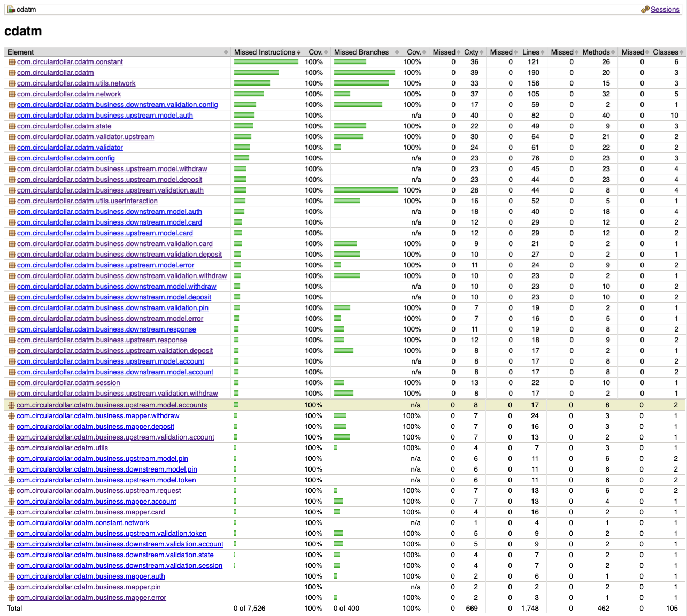Click the package icon next to com.circulardollar.cdatm.state

click(12, 126)
